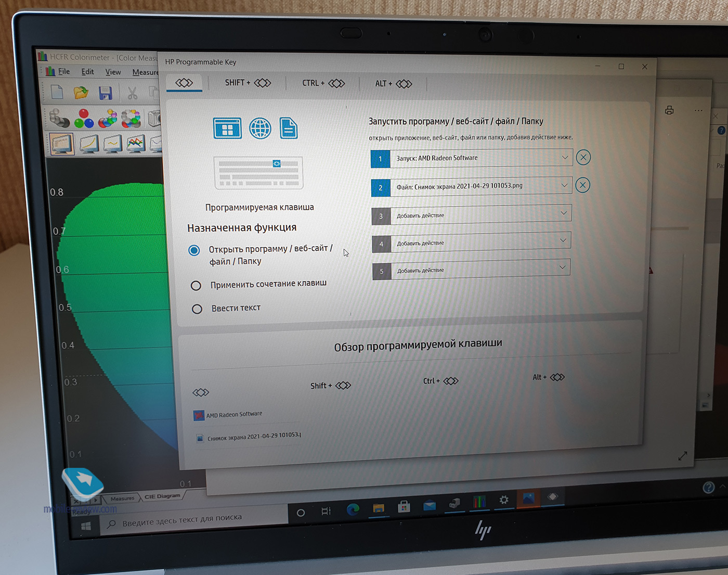Switch to the ALT + key tab
Viewport: 728px width, 575px height.
click(393, 84)
